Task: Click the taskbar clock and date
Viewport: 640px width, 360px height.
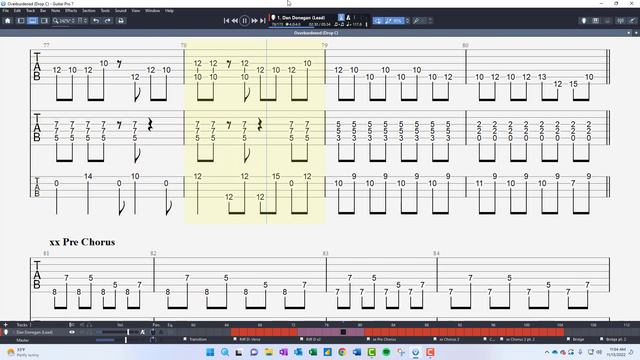Action: point(616,352)
